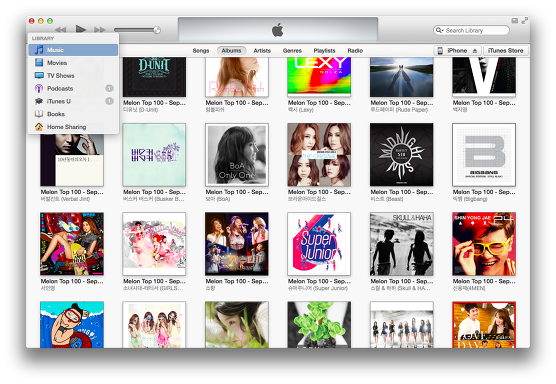Click the '(D-Unit)' artist text
556x384 pixels.
pos(148,110)
